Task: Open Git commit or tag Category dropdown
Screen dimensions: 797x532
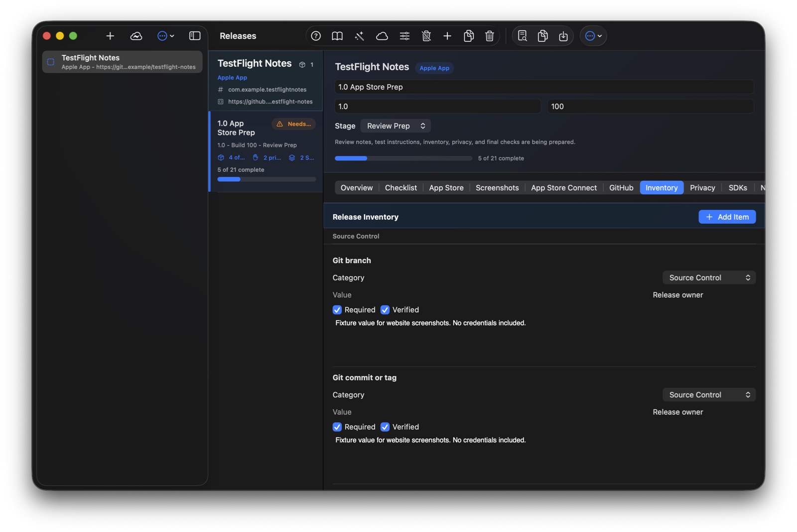Action: click(x=709, y=395)
